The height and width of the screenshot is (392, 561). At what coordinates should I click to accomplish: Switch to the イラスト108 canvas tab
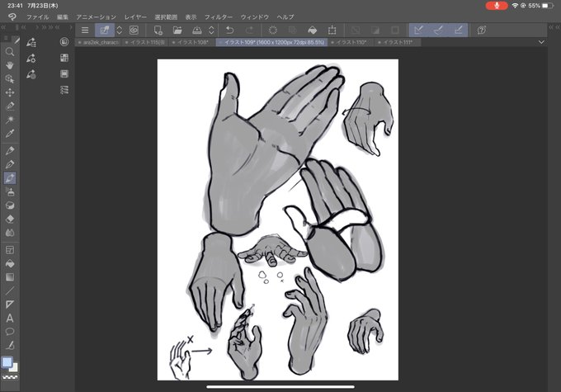click(x=191, y=42)
